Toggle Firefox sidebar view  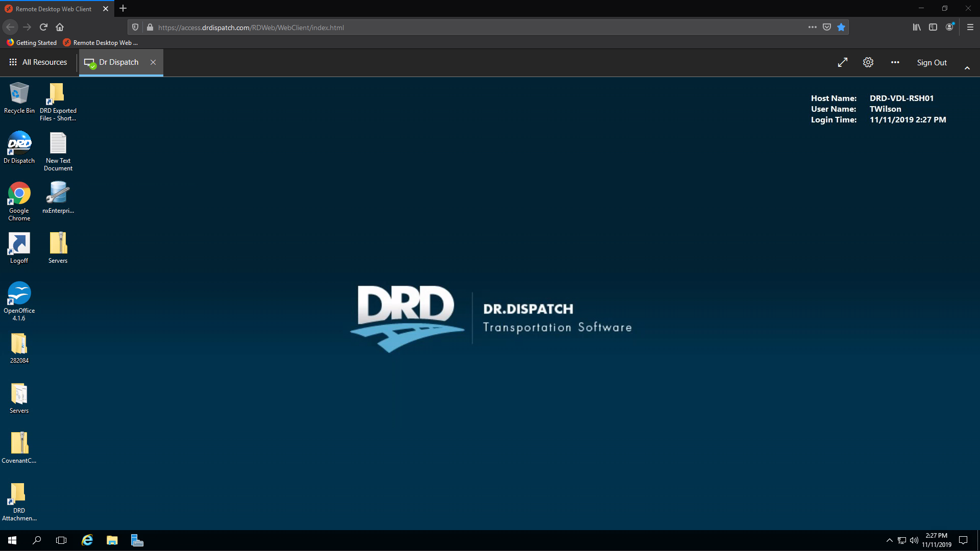933,28
